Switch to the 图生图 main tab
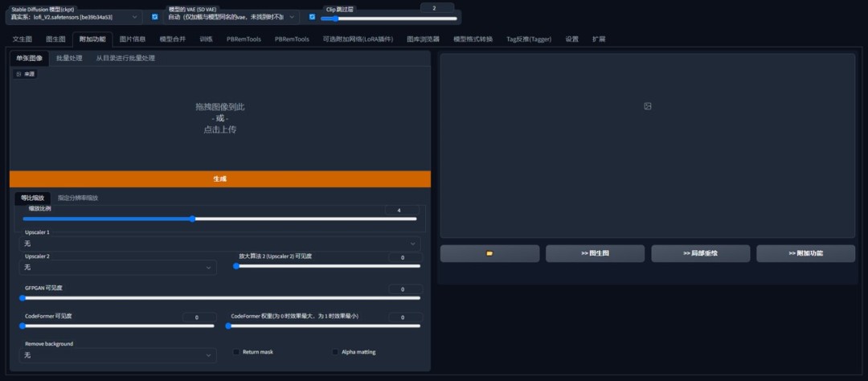Viewport: 868px width, 381px height. coord(55,39)
